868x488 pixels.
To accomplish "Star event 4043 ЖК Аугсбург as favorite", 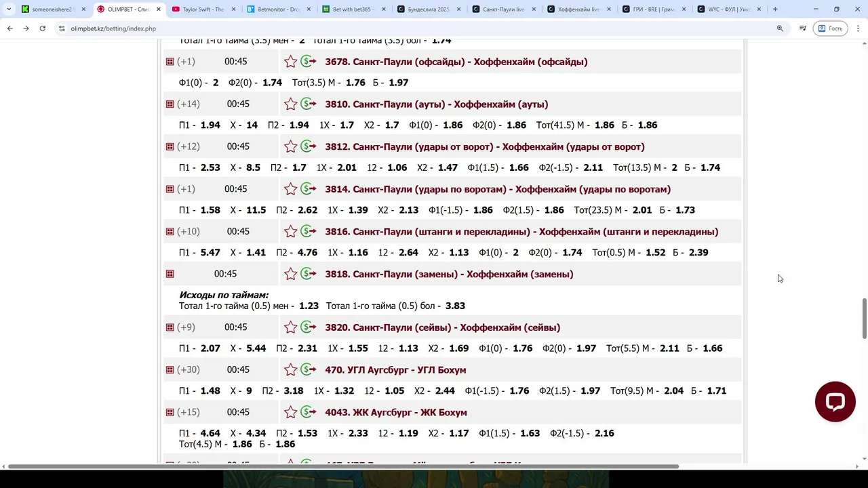I will click(291, 412).
